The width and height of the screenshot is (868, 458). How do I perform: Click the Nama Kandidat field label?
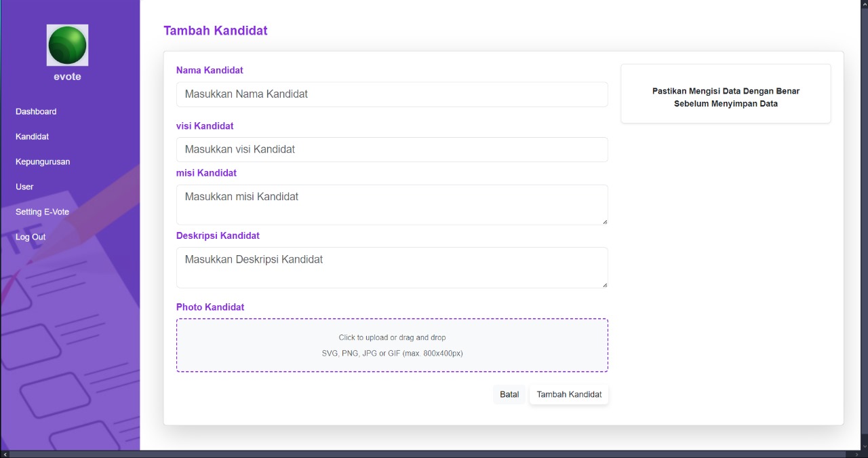210,70
